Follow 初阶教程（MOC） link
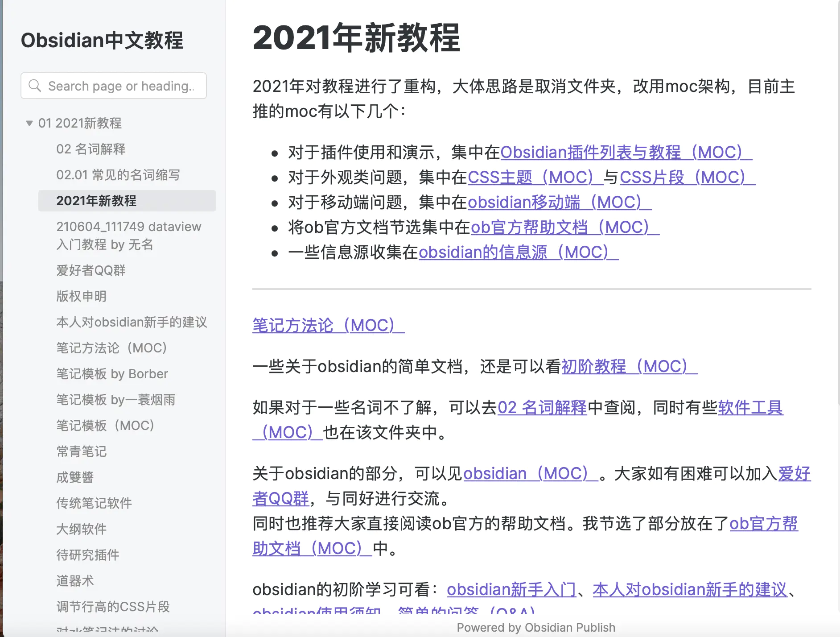Viewport: 840px width, 637px height. click(629, 367)
